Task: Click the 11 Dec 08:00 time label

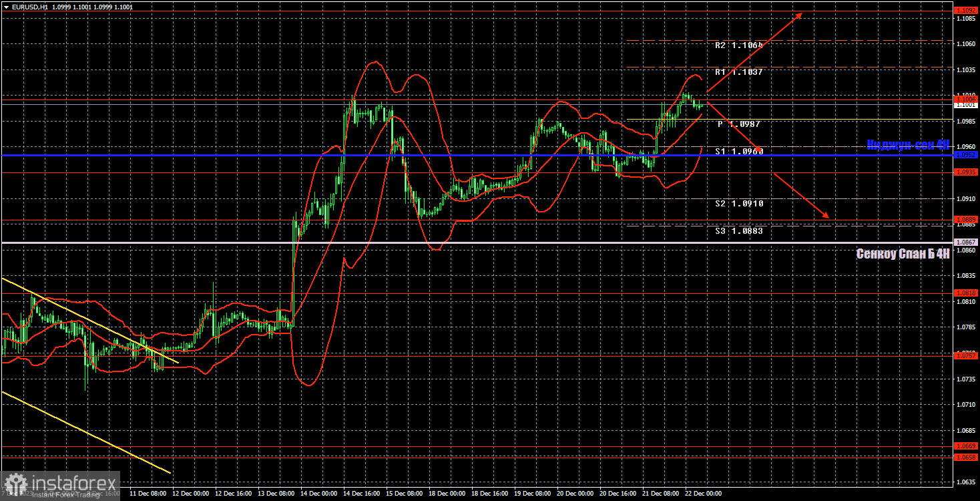Action: [148, 494]
